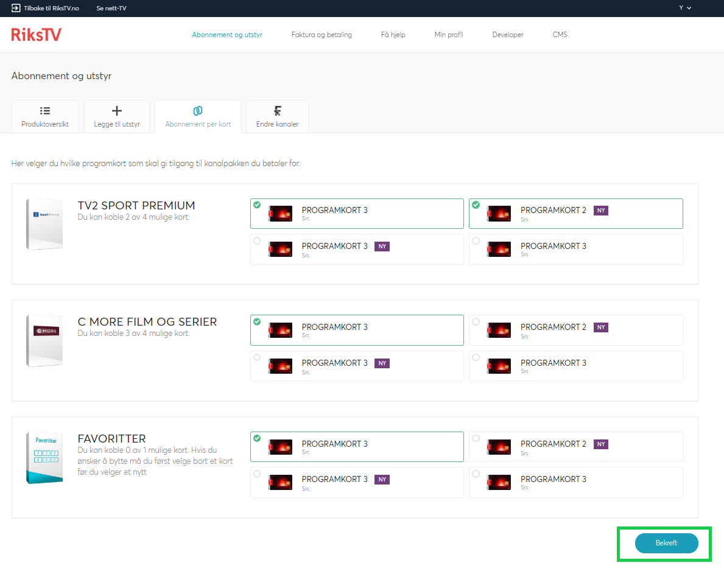Click the exit icon beside Tilbake til RiksTV.no
This screenshot has width=724, height=588.
(x=16, y=8)
